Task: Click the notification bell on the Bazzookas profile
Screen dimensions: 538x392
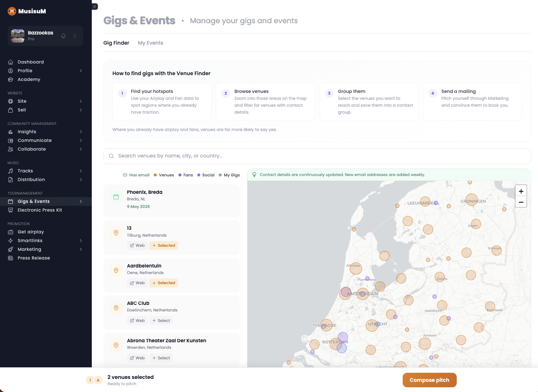Action: 63,36
